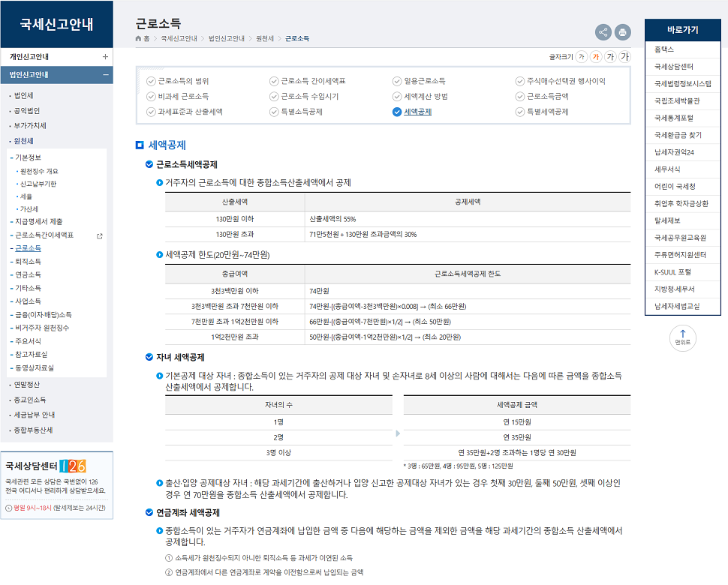Viewport: 728px width, 585px height.
Task: Open 기타소득 sidebar menu item
Action: pos(28,288)
